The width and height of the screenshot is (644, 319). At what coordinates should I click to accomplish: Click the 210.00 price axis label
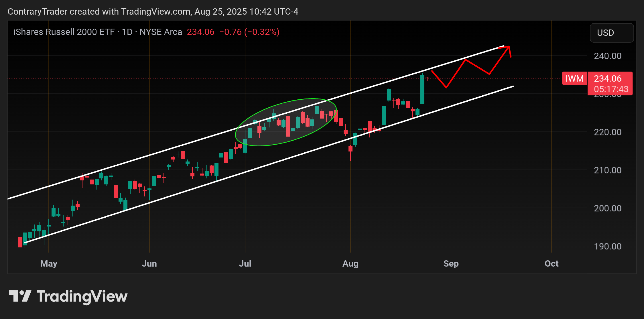[x=608, y=170]
